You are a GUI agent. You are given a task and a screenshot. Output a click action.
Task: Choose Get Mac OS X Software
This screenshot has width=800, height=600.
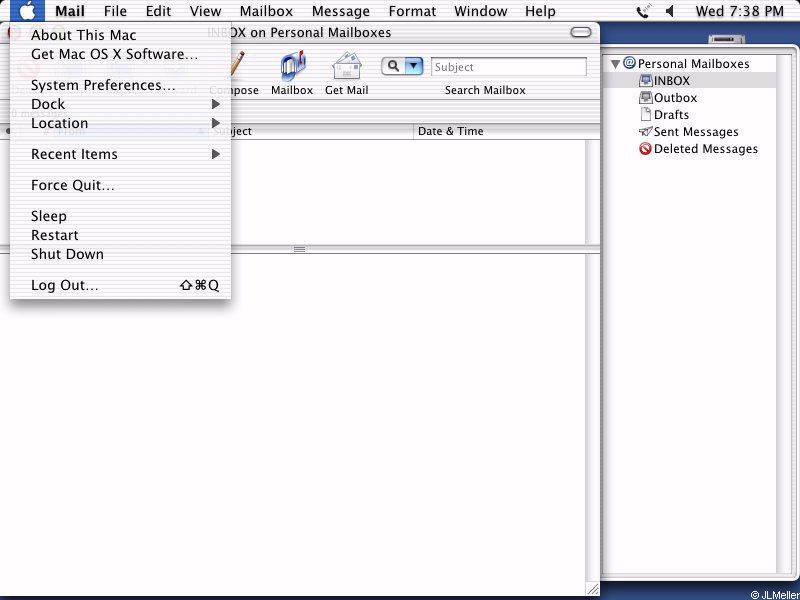(x=120, y=54)
